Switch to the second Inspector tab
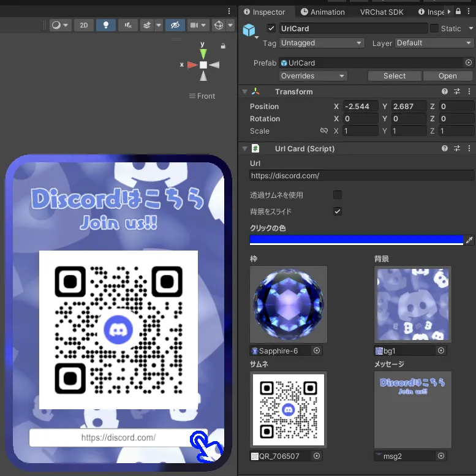The height and width of the screenshot is (476, 476). point(431,12)
